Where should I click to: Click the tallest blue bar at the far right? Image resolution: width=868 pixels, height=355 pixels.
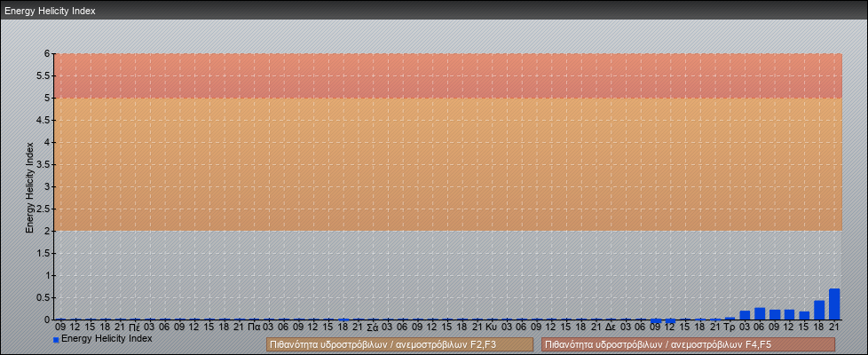(x=834, y=304)
